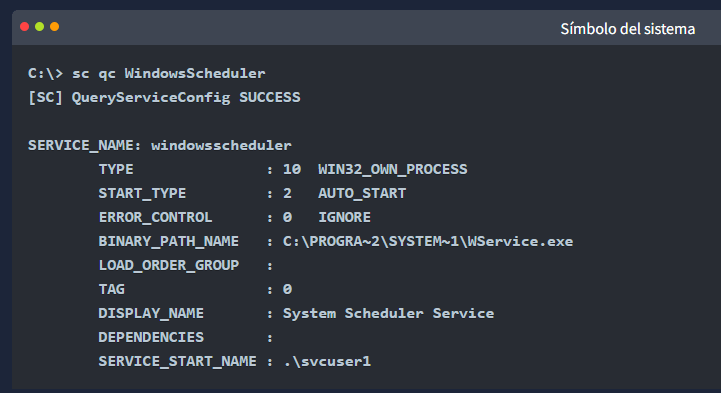Click the DISPLAY_NAME label

click(151, 313)
